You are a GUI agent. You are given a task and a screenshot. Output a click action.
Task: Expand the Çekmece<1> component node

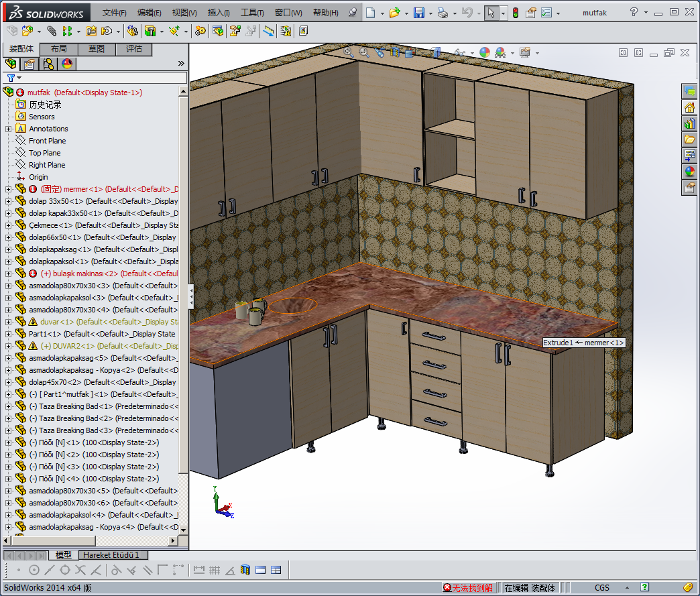point(8,225)
